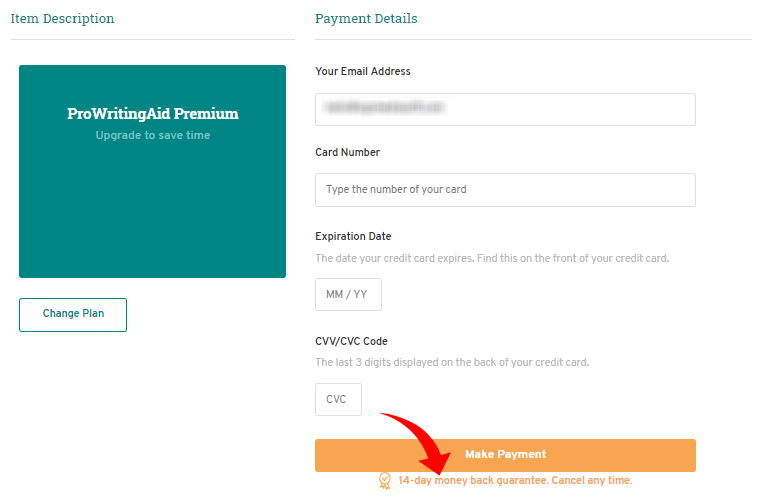Screen dimensions: 764x500
Task: Click the Change Plan button
Action: [73, 315]
